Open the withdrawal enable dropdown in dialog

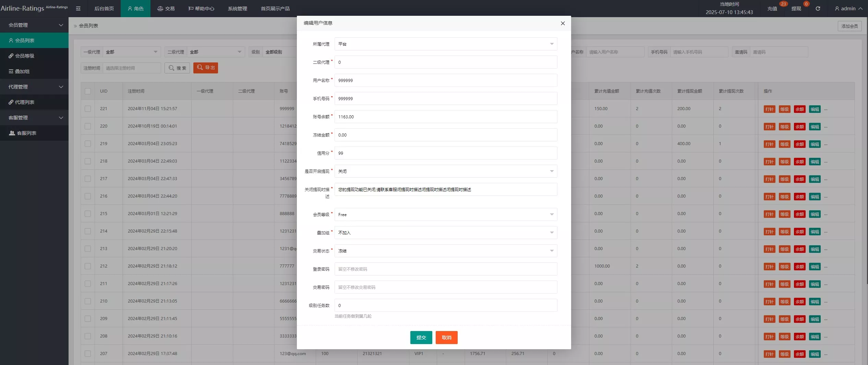pyautogui.click(x=446, y=171)
